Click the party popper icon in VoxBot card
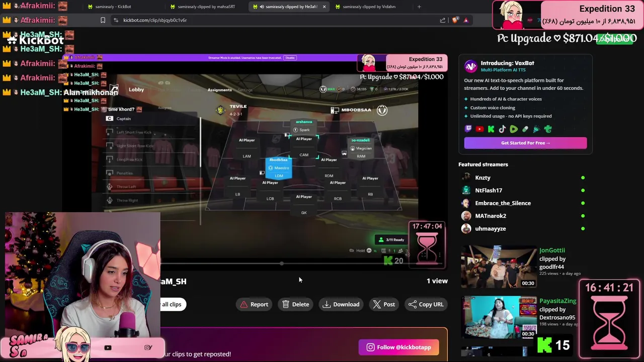 pos(536,129)
